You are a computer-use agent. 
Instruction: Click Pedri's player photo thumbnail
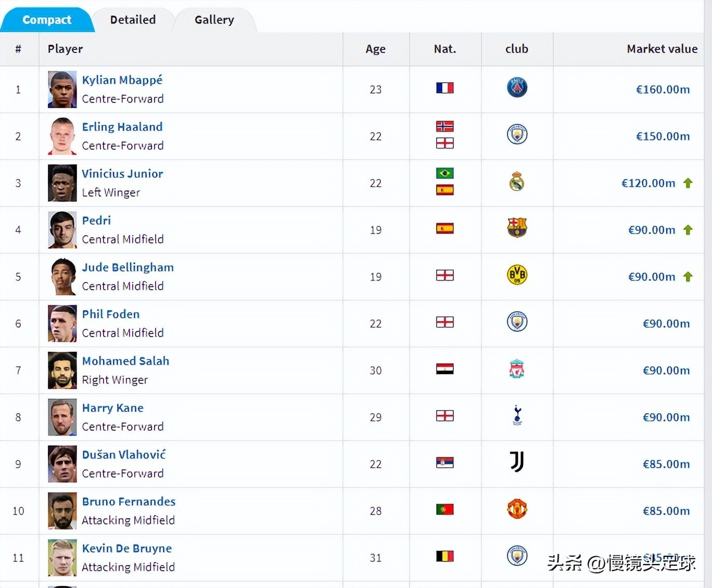[62, 230]
